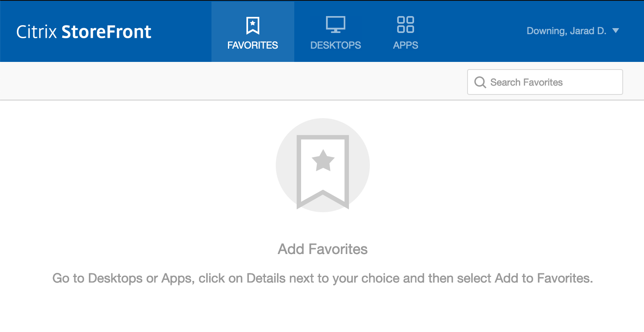This screenshot has width=644, height=332.
Task: Click the empty gray bar left of search
Action: coord(233,81)
